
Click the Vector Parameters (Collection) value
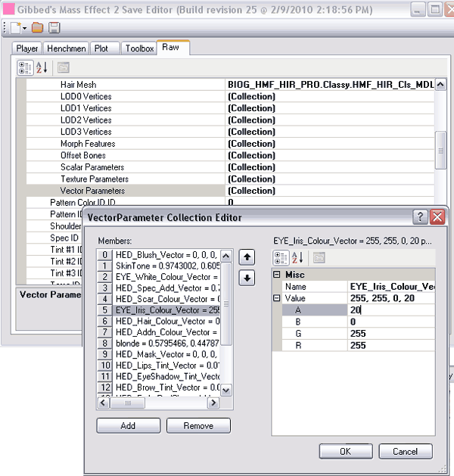point(330,191)
